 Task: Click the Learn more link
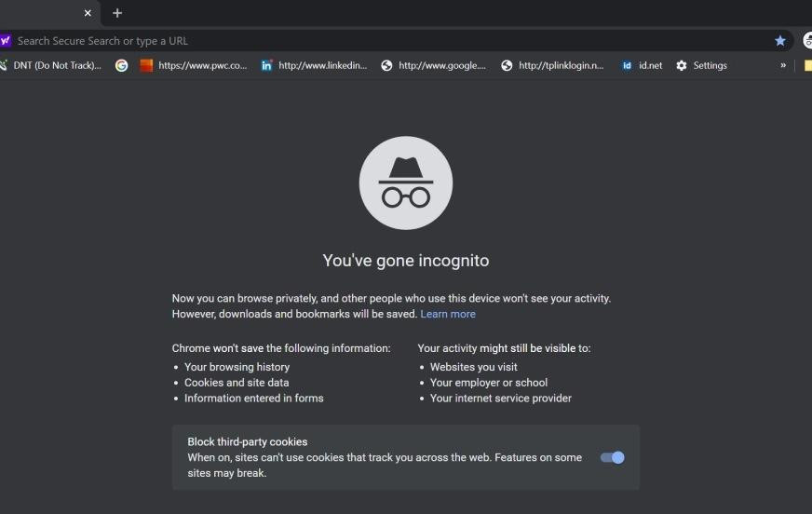click(x=448, y=314)
